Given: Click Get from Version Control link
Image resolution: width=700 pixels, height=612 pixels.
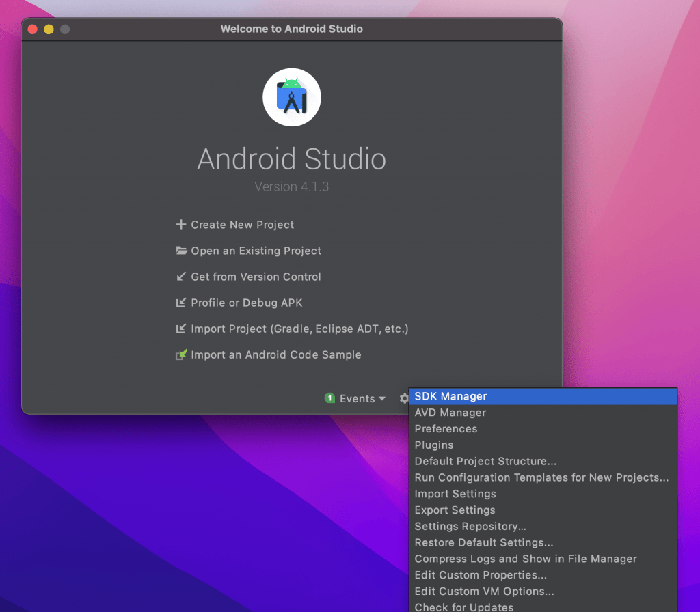Looking at the screenshot, I should coord(256,277).
